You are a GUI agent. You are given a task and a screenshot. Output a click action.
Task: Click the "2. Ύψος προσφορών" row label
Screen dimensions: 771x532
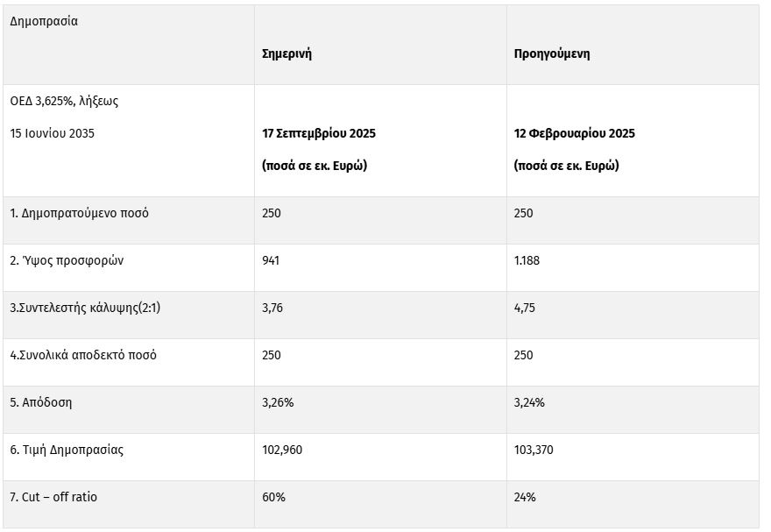point(66,260)
